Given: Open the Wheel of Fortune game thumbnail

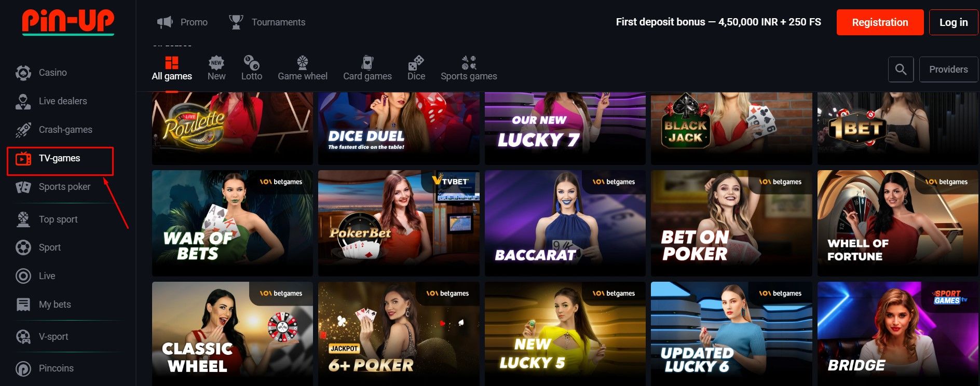Looking at the screenshot, I should tap(897, 223).
